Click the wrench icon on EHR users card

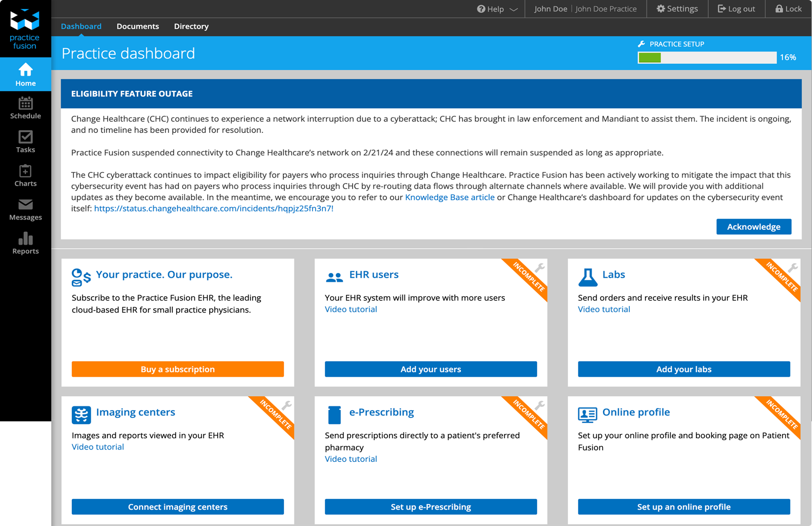click(540, 268)
